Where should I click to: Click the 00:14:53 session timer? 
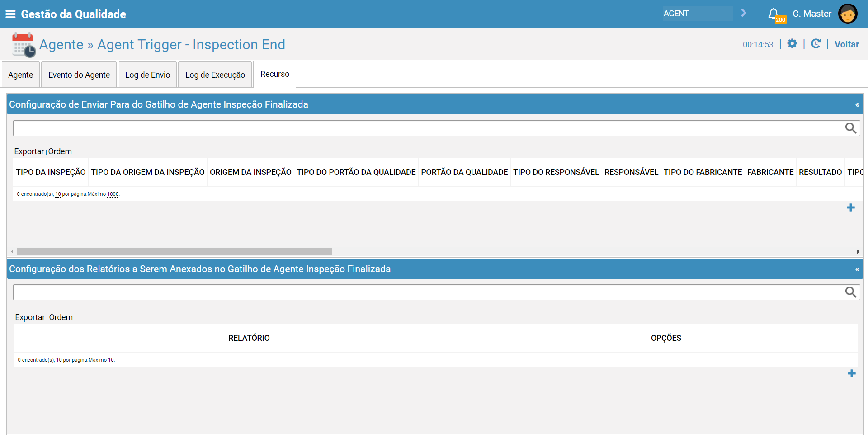click(x=758, y=44)
